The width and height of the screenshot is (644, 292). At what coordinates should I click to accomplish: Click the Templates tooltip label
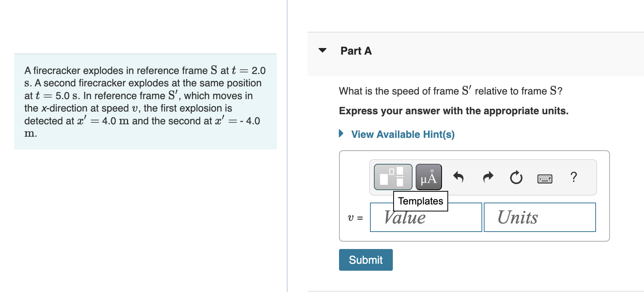(x=420, y=201)
